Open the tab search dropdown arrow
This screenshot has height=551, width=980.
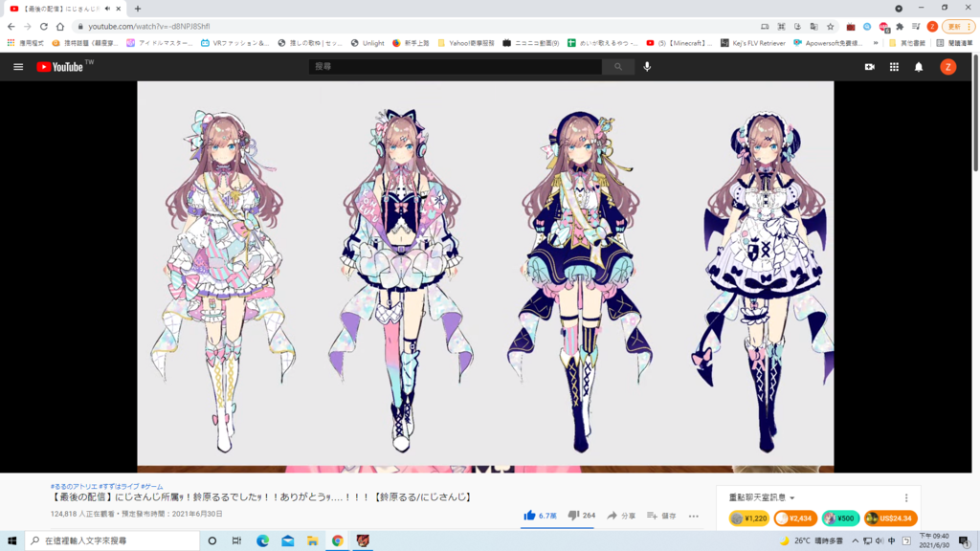tap(899, 8)
